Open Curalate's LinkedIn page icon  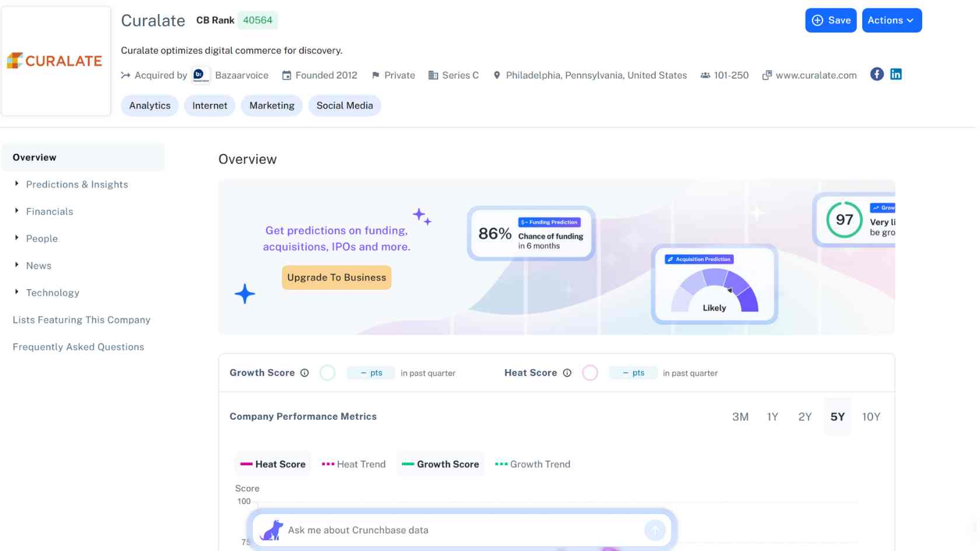click(895, 75)
